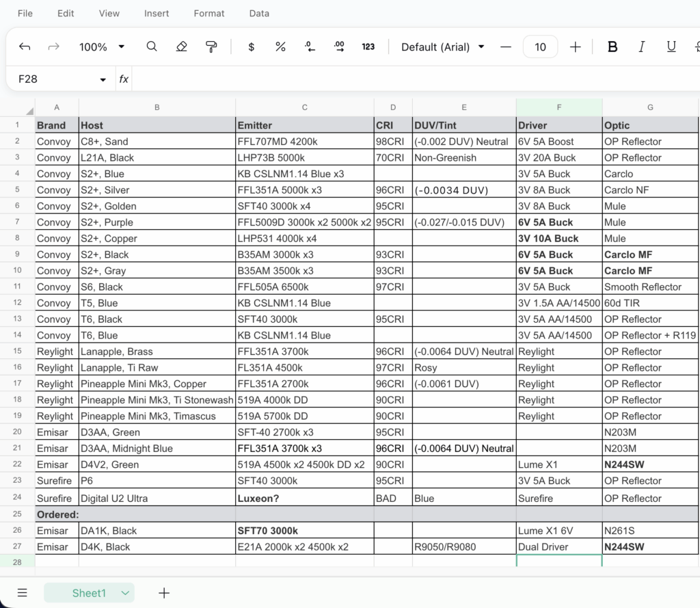Click the Redo arrow icon

(53, 47)
